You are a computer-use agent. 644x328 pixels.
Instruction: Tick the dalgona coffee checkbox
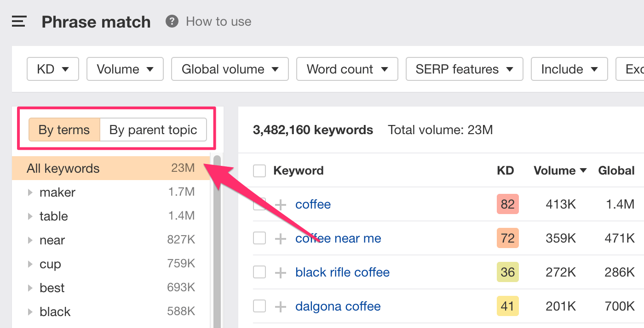pyautogui.click(x=259, y=306)
